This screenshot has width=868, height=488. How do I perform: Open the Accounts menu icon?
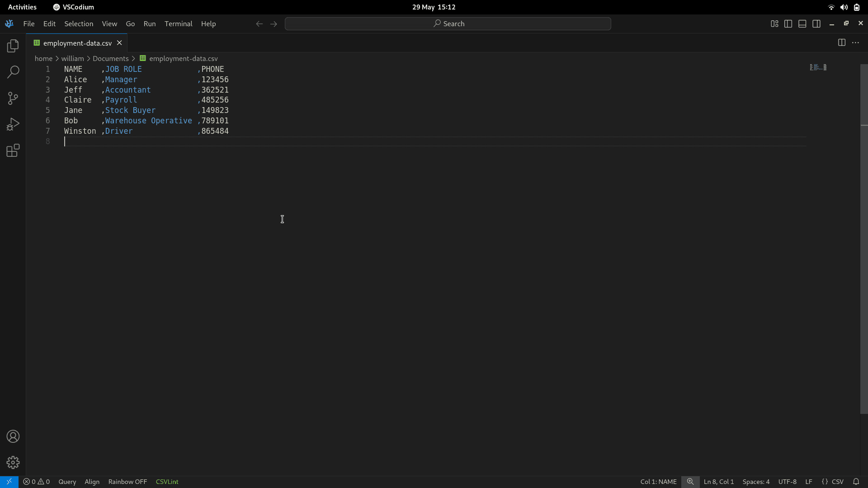[x=13, y=436]
